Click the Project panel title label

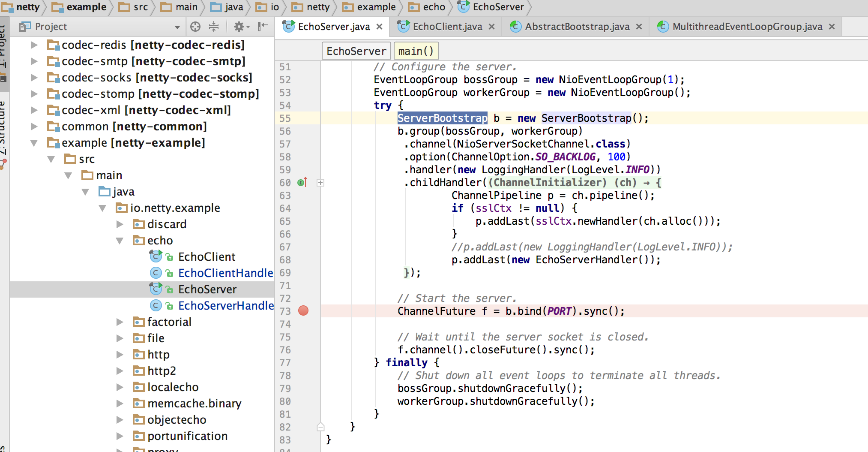pyautogui.click(x=51, y=27)
